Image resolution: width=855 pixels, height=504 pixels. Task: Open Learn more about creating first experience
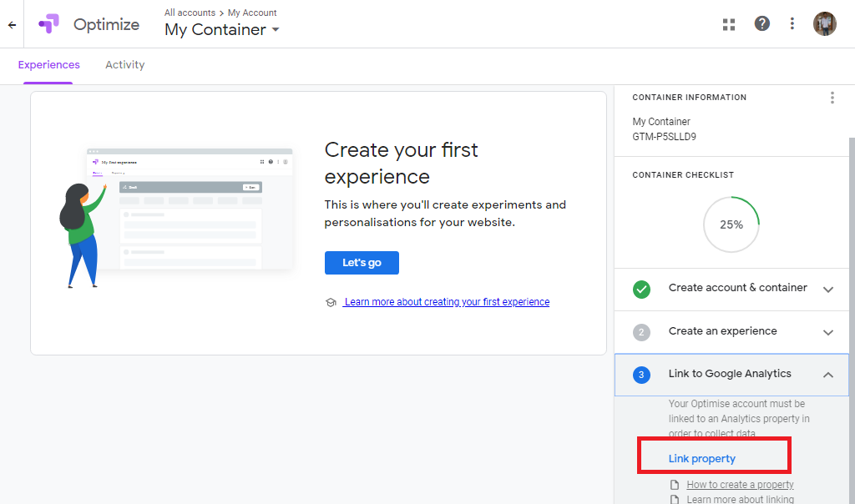pos(447,302)
